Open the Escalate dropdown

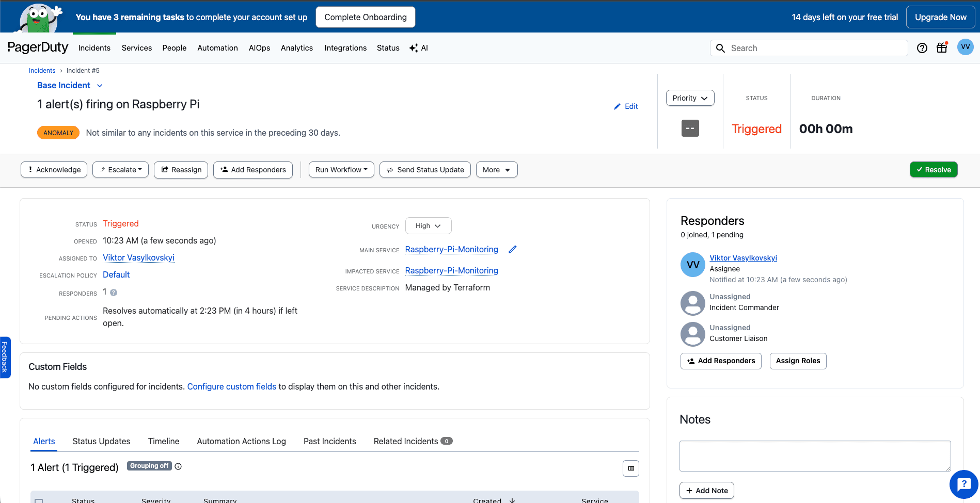click(x=121, y=170)
